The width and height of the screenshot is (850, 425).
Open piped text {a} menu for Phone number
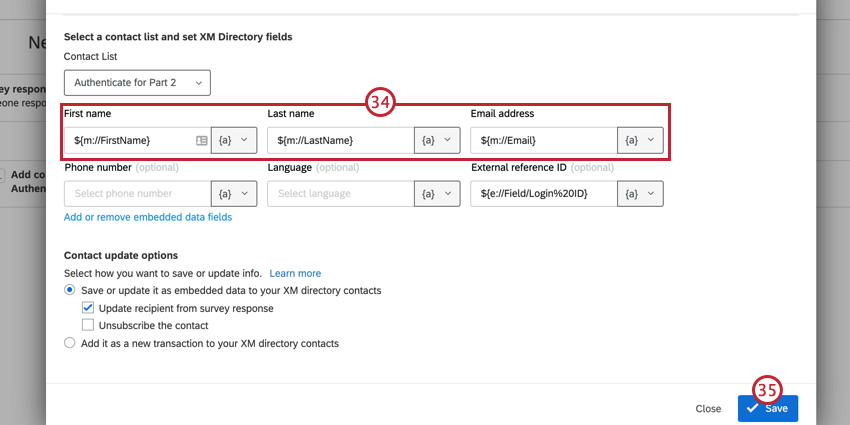click(232, 194)
